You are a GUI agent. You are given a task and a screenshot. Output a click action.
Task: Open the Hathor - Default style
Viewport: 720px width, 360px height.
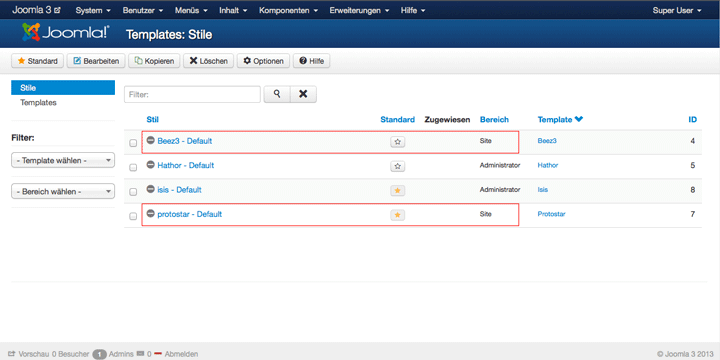click(x=186, y=165)
